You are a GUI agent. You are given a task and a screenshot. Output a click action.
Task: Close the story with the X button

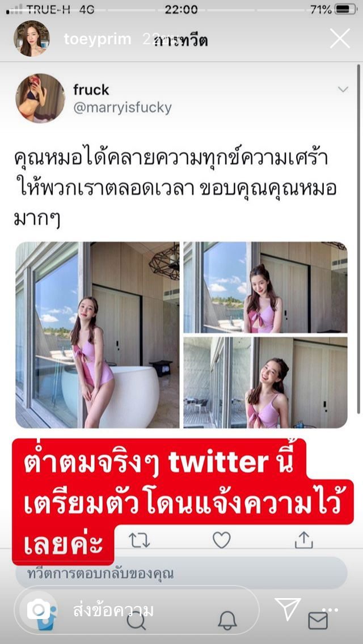tap(340, 39)
